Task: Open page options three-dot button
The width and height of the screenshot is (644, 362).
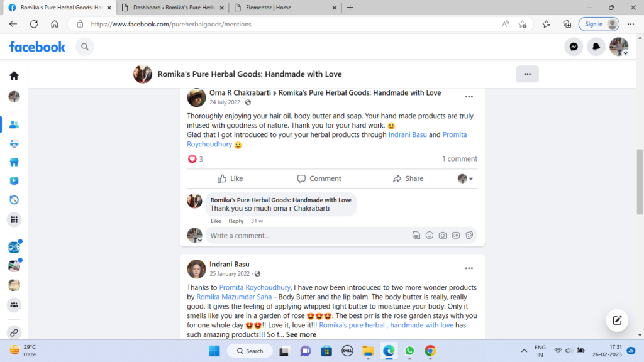Action: point(528,74)
